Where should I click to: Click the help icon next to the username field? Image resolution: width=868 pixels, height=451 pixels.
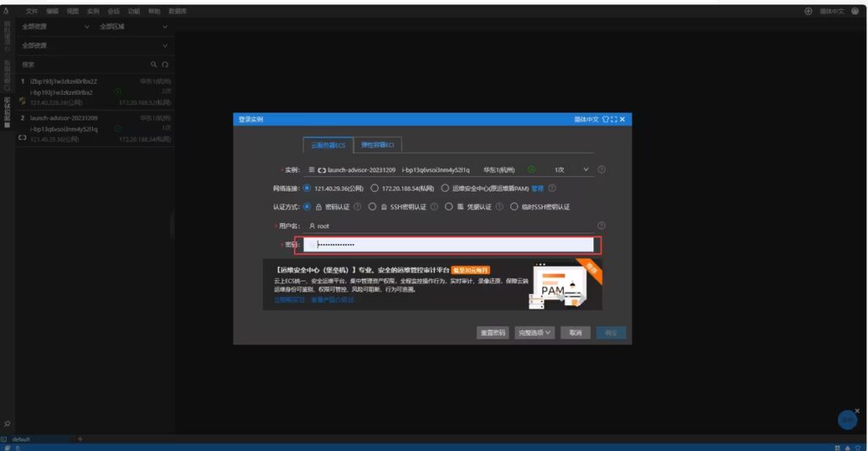[601, 225]
